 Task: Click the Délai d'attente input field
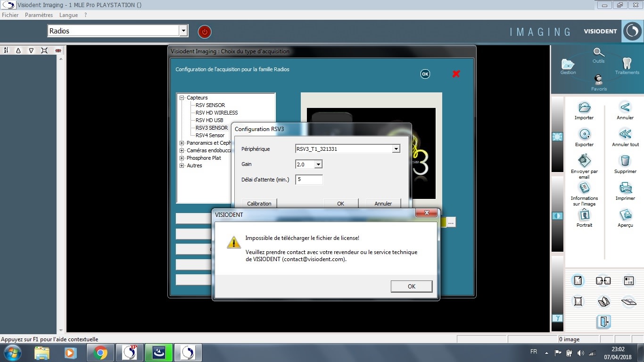(x=309, y=180)
